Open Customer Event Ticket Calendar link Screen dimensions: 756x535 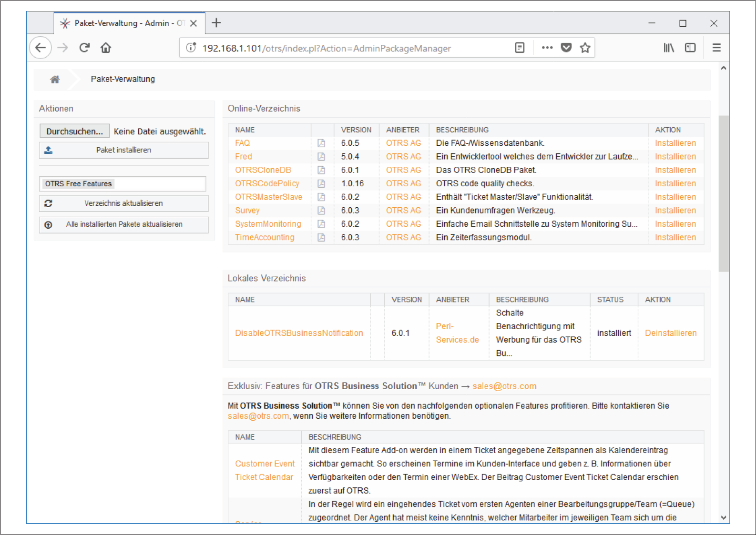265,470
